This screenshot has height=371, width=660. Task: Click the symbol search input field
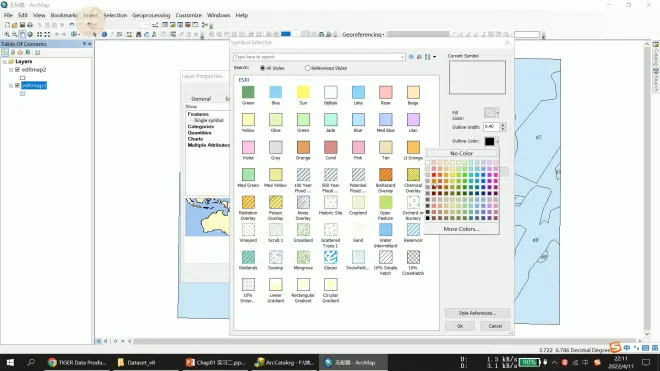(x=319, y=57)
